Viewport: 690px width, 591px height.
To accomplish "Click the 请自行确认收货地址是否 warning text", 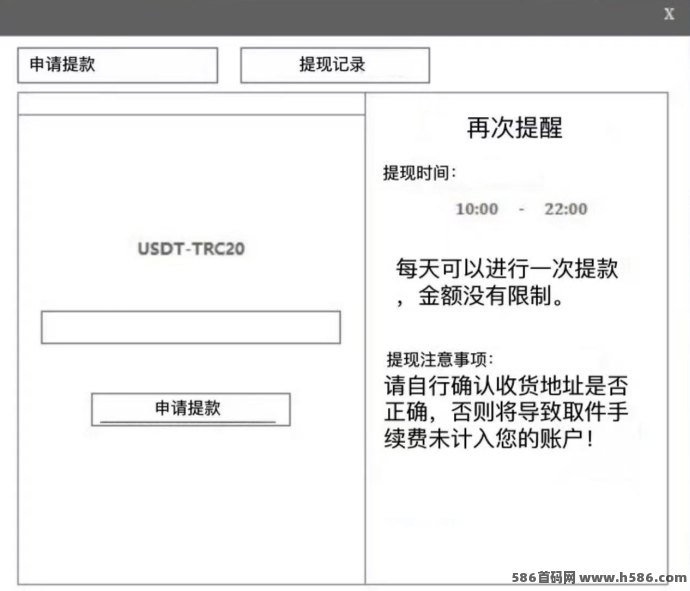I will pyautogui.click(x=506, y=385).
